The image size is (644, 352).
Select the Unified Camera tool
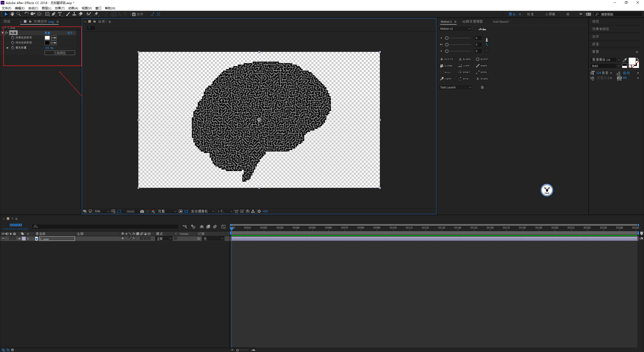(x=33, y=14)
